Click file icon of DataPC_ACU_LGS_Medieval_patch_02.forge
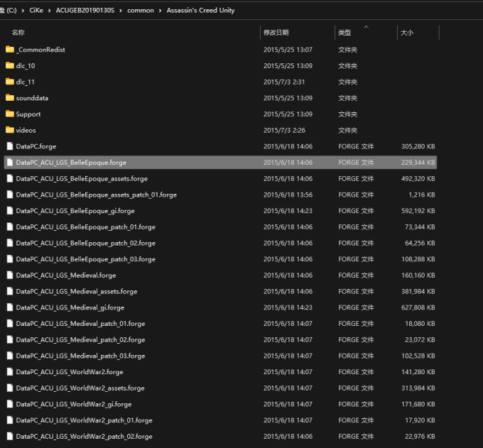The height and width of the screenshot is (448, 483). 10,339
